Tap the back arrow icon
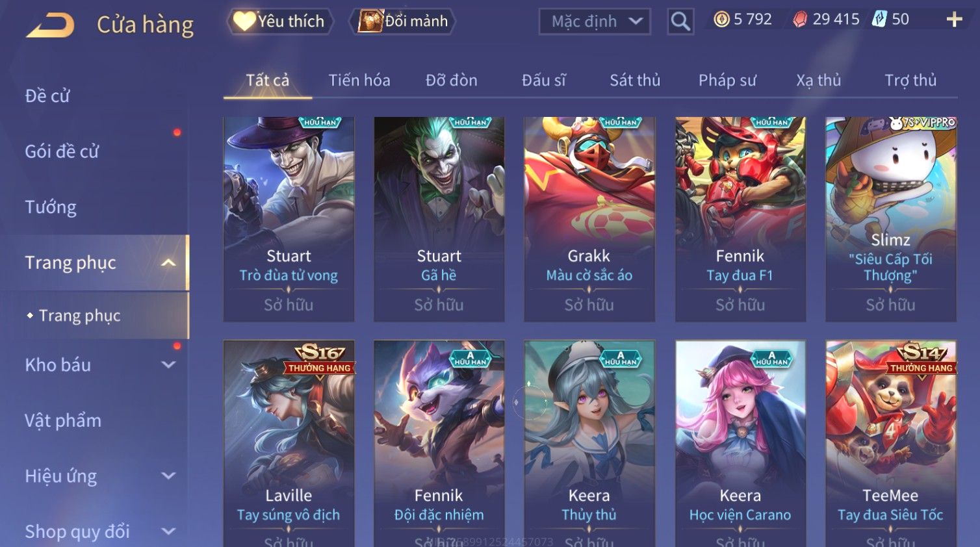Viewport: 980px width, 547px height. (51, 25)
